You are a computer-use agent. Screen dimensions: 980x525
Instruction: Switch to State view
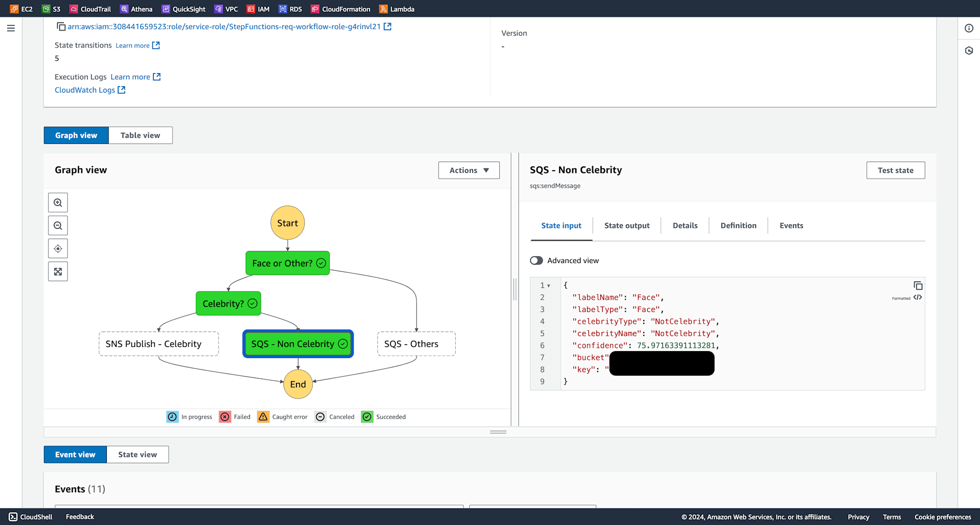(138, 454)
